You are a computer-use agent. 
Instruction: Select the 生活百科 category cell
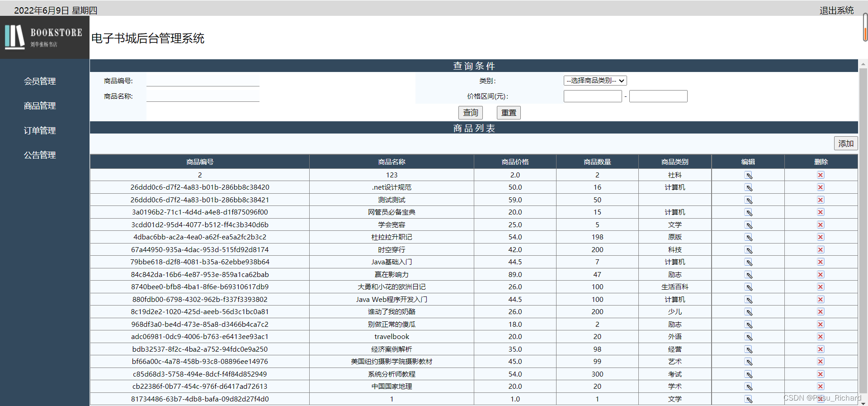click(x=675, y=287)
